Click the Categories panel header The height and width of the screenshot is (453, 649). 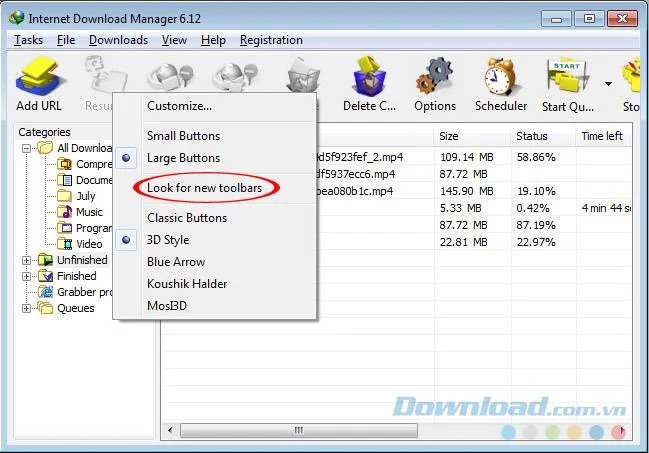pyautogui.click(x=44, y=132)
